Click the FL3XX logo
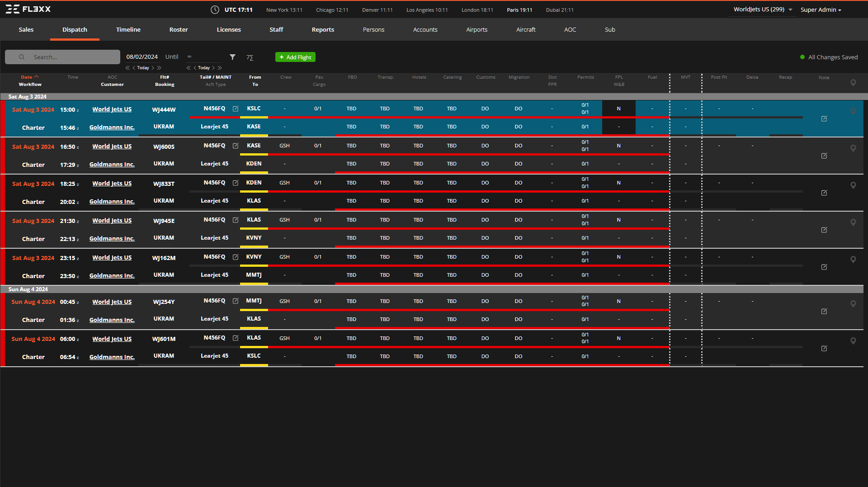Image resolution: width=868 pixels, height=487 pixels. click(28, 9)
